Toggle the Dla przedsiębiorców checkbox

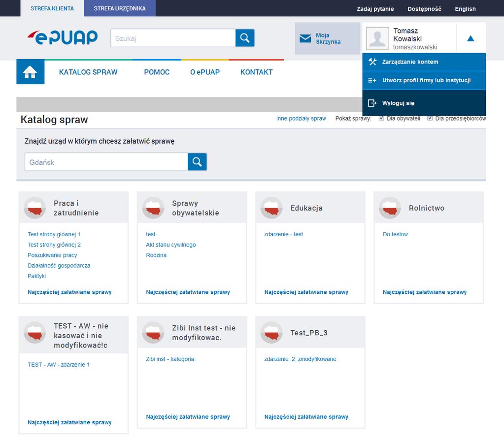[430, 118]
